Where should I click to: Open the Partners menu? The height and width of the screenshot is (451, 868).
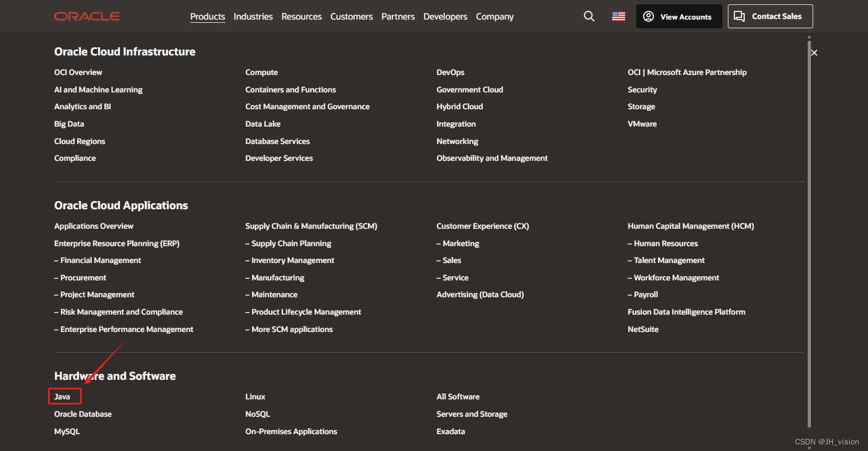tap(398, 17)
